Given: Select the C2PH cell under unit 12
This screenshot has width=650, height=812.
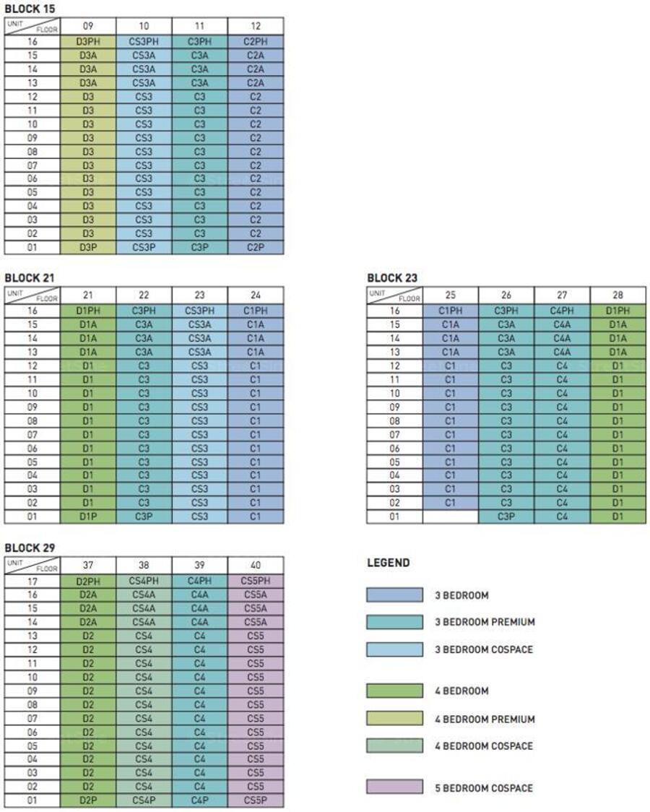Looking at the screenshot, I should [256, 42].
